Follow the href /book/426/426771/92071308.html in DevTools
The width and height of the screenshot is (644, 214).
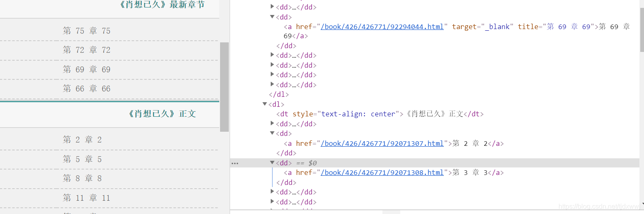coord(382,172)
